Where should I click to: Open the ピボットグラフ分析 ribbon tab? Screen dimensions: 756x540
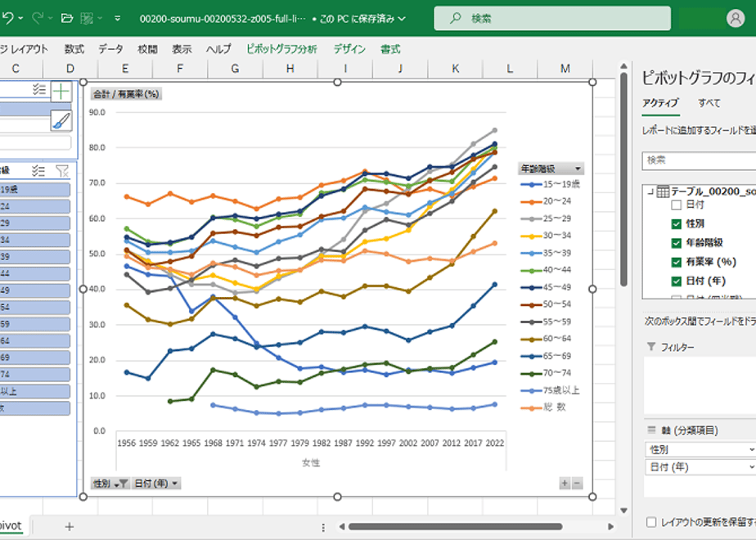pyautogui.click(x=282, y=49)
